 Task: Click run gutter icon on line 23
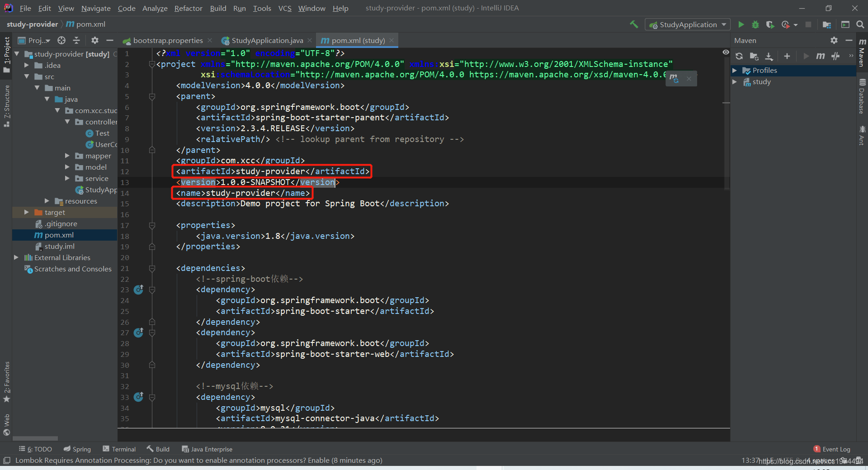[x=138, y=290]
